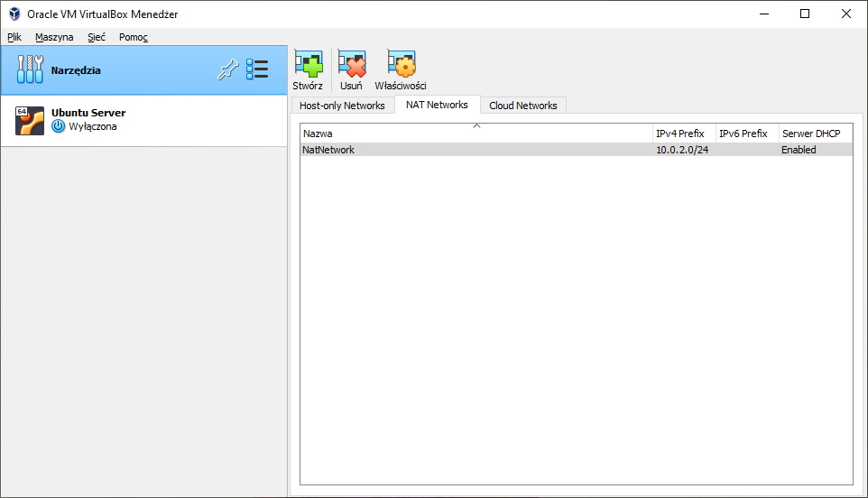Click the pin icon in Narzędzia
Image resolution: width=868 pixels, height=498 pixels.
228,70
